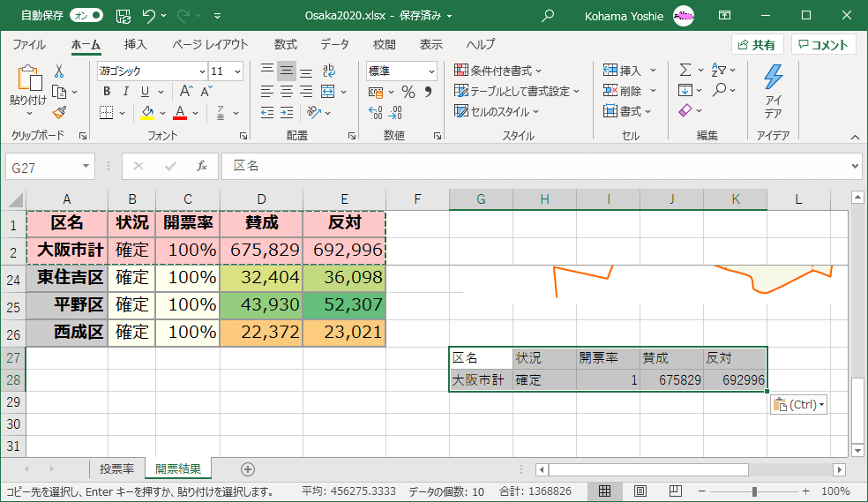Image resolution: width=868 pixels, height=502 pixels.
Task: Click the Cut scissors icon
Action: tap(59, 71)
